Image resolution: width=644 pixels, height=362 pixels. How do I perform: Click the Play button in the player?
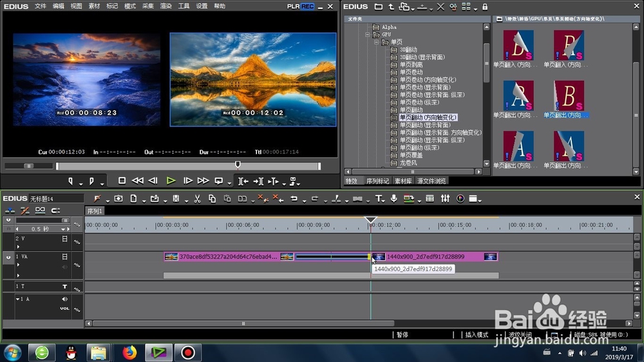171,181
